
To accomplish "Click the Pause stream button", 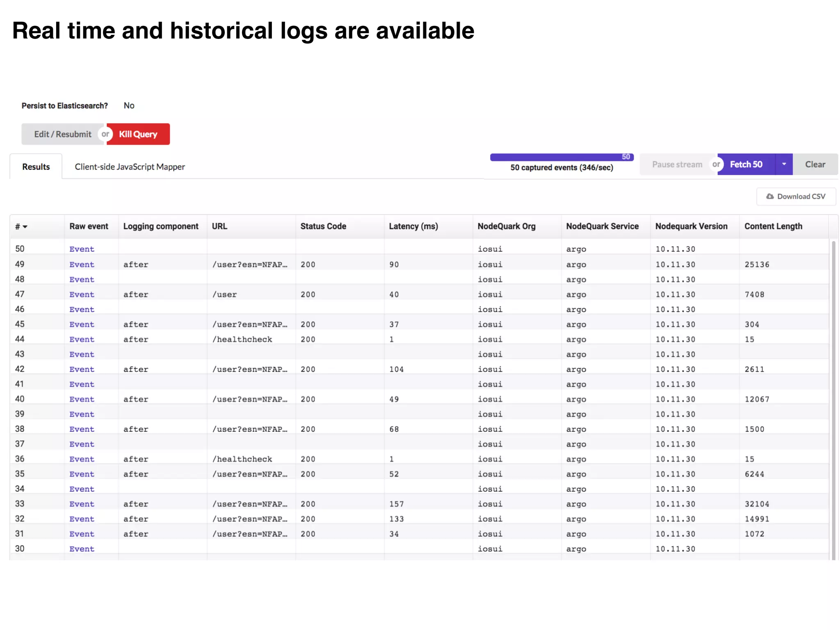I will [x=677, y=164].
